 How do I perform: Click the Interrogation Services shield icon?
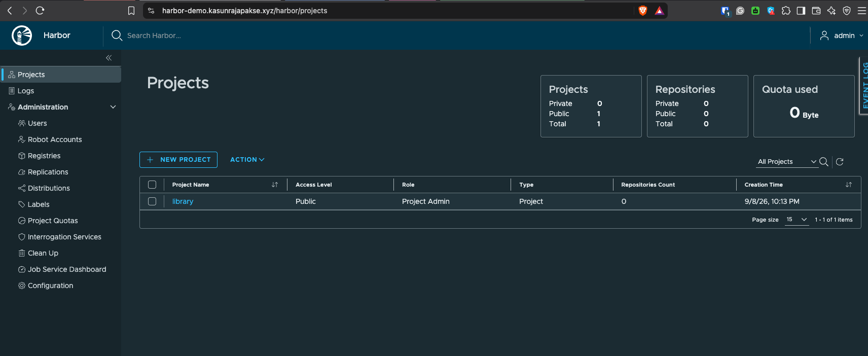[22, 237]
